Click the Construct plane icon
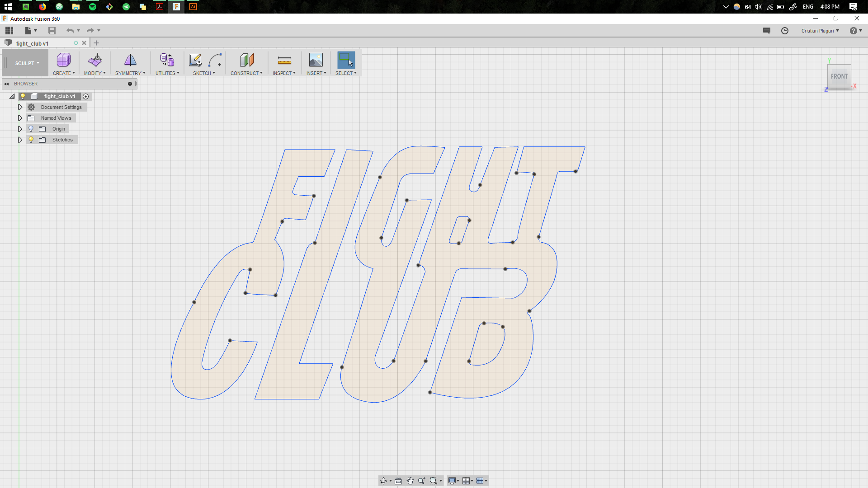This screenshot has width=868, height=488. (246, 60)
